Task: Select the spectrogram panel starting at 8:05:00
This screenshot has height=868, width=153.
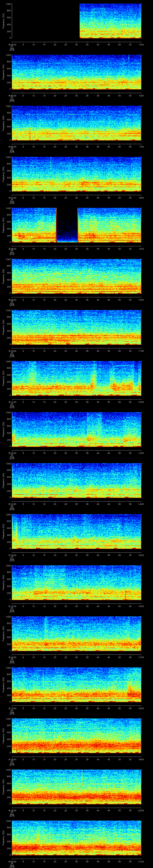Action: [77, 72]
